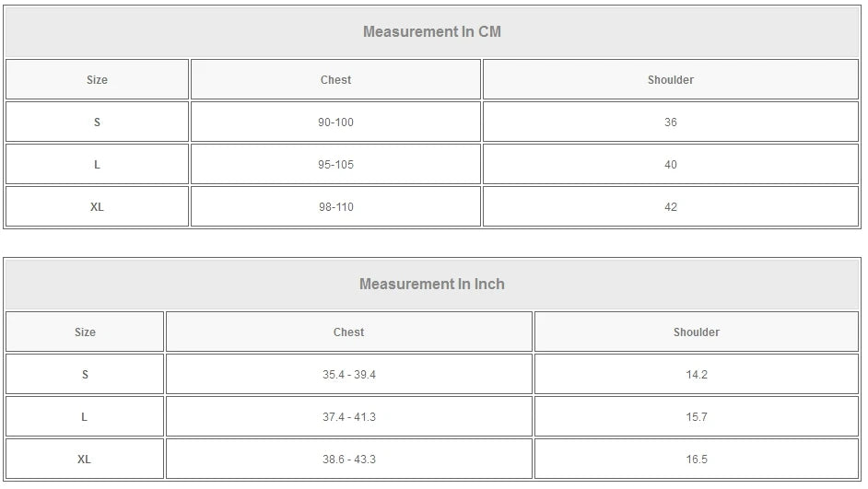Click the 38.6 - 43.3 chest cell

pyautogui.click(x=348, y=460)
